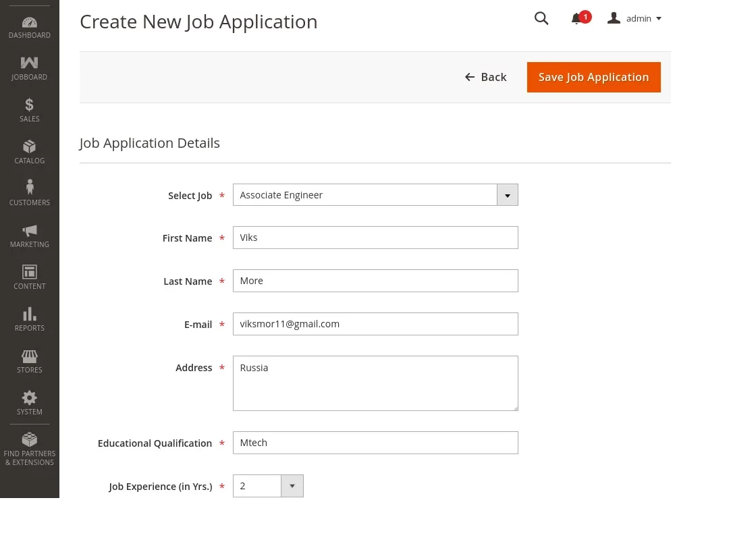
Task: Open the admin account menu
Action: click(634, 18)
